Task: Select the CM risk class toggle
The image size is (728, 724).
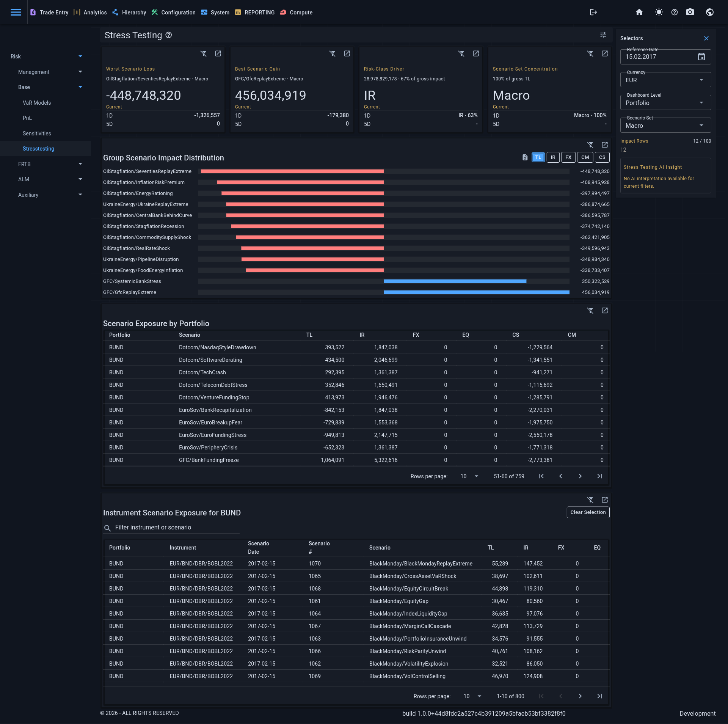Action: pos(585,157)
